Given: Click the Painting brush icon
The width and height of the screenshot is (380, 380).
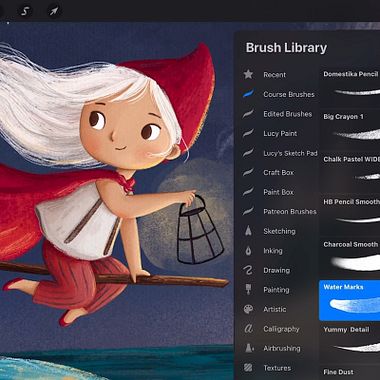Looking at the screenshot, I should [248, 290].
